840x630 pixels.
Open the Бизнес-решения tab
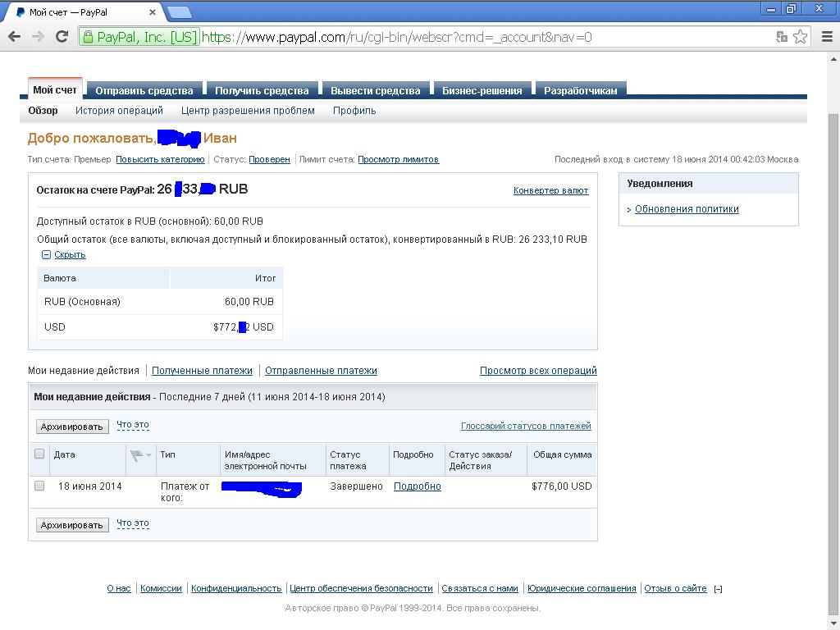(482, 90)
